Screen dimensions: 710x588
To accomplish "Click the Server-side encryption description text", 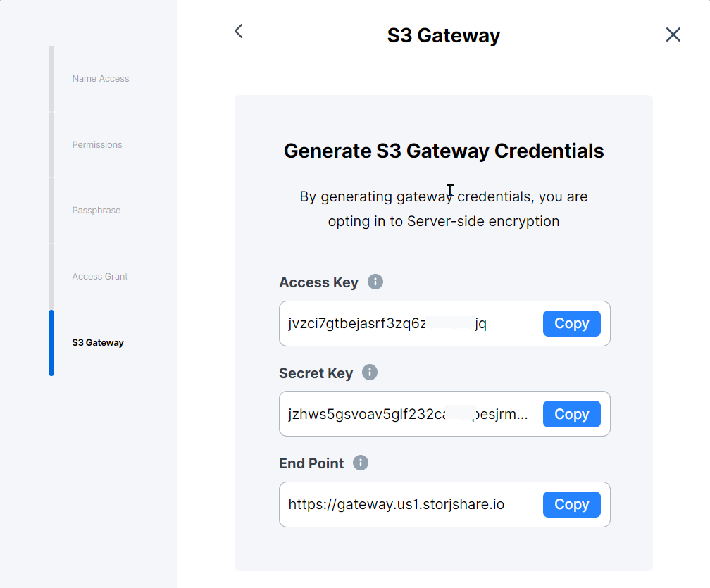I will pos(444,208).
